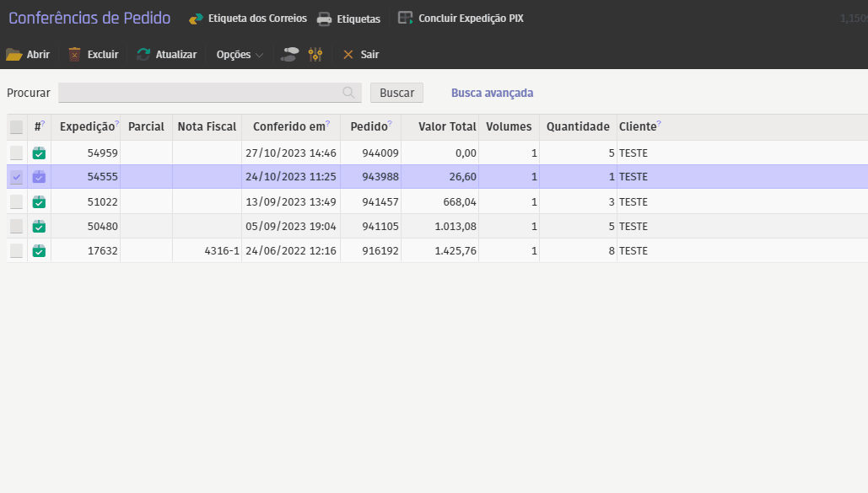Click the footsteps tracking icon in toolbar
868x493 pixels.
click(289, 55)
